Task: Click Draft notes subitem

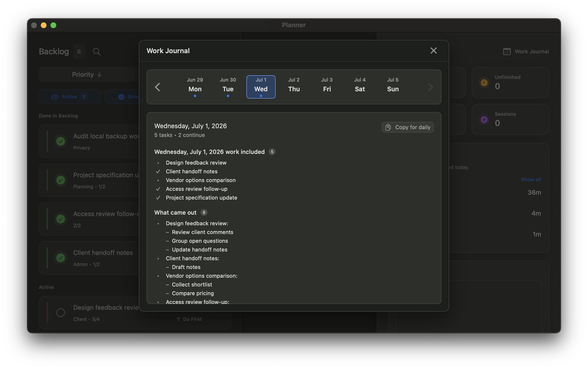Action: pos(186,267)
